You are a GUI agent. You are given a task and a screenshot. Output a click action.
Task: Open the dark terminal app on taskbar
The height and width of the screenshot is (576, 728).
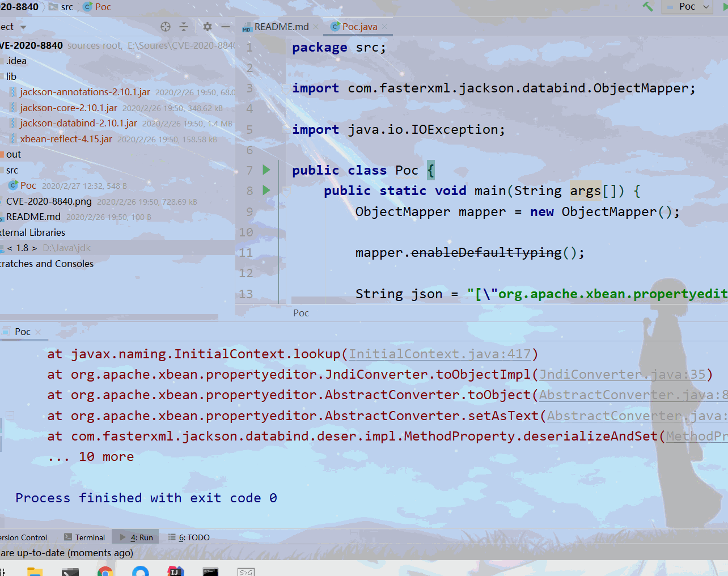tap(70, 571)
